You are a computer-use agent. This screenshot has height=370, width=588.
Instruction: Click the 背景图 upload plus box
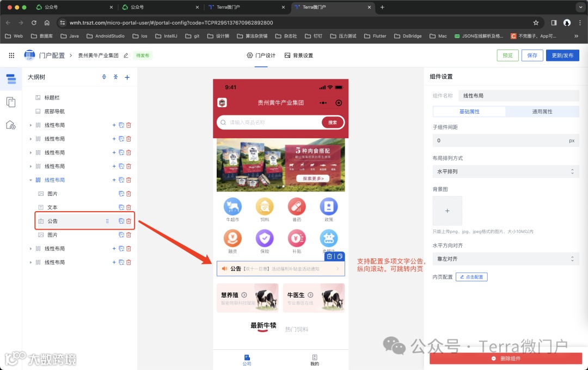(448, 211)
